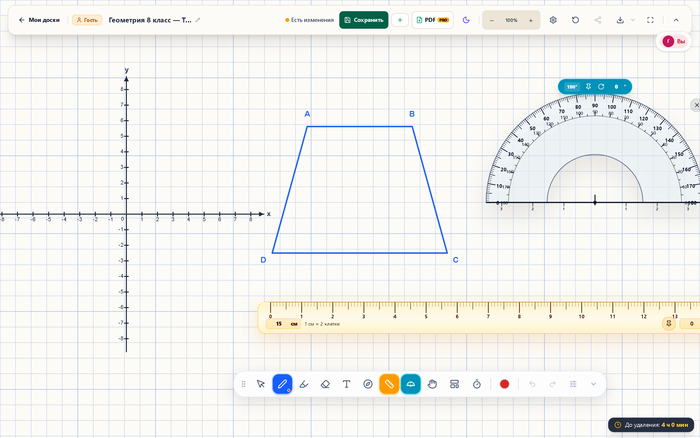Click the y axis label

[x=127, y=70]
